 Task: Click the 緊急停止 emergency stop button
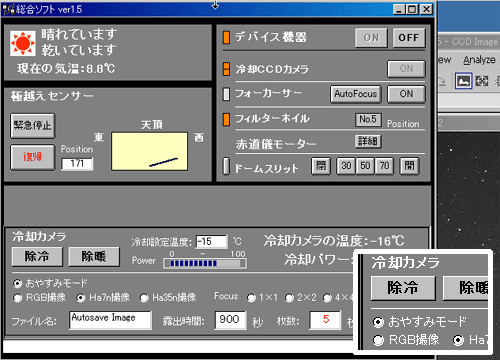tap(33, 126)
